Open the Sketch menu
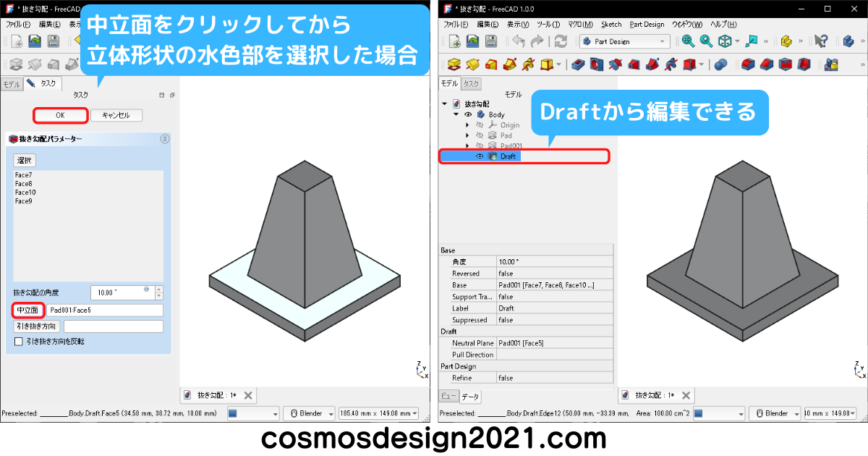 pos(611,25)
